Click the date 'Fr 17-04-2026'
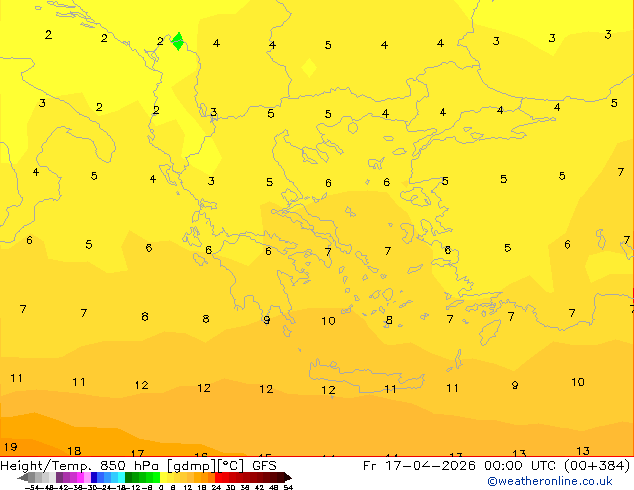 point(419,466)
